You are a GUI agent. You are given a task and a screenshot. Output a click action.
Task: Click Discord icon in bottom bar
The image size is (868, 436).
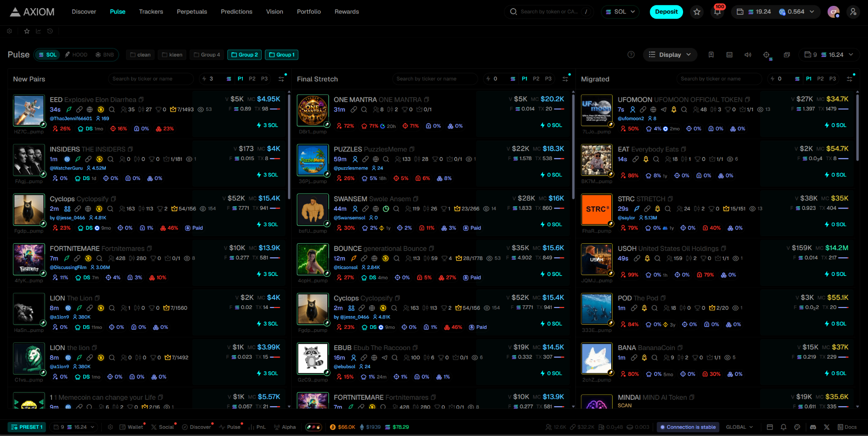pos(813,427)
